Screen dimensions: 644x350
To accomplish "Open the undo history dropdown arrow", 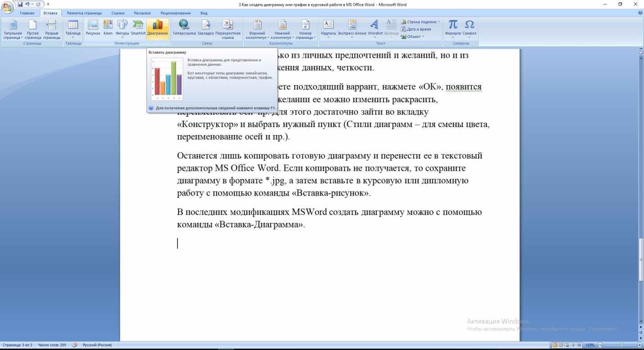I will coord(32,5).
